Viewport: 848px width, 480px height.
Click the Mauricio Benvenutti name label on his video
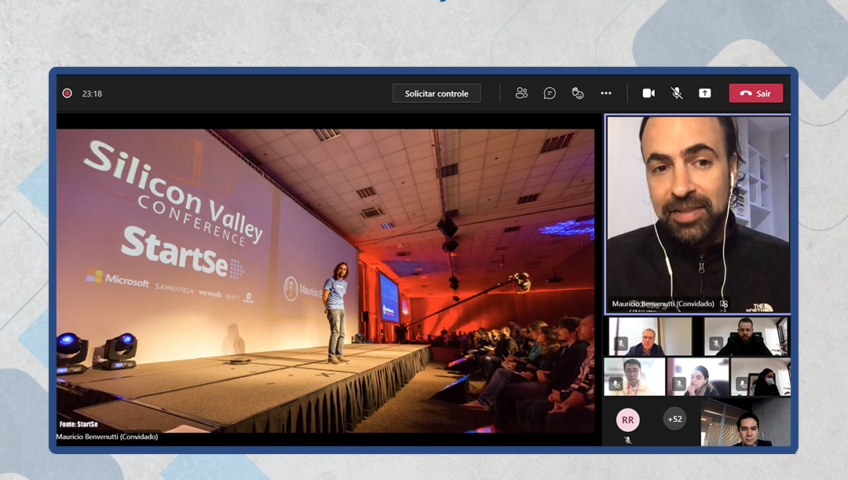[663, 304]
